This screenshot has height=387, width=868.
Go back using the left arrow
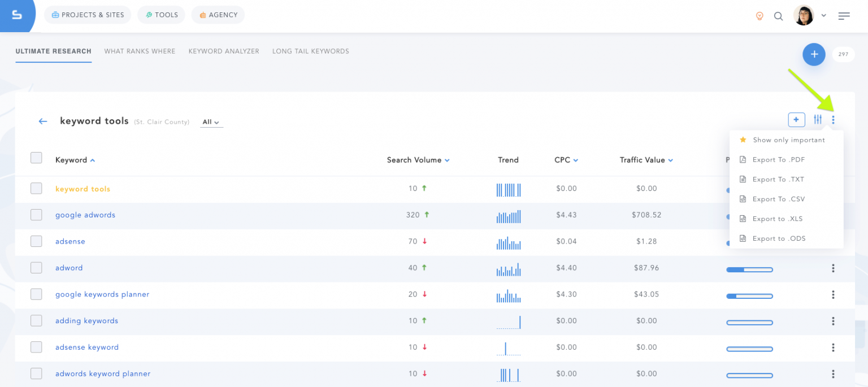pos(43,121)
